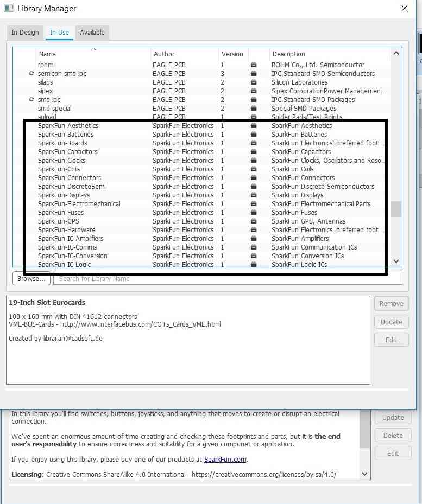The image size is (422, 504).
Task: Select the semicon-smd-ipc library name
Action: (x=62, y=74)
